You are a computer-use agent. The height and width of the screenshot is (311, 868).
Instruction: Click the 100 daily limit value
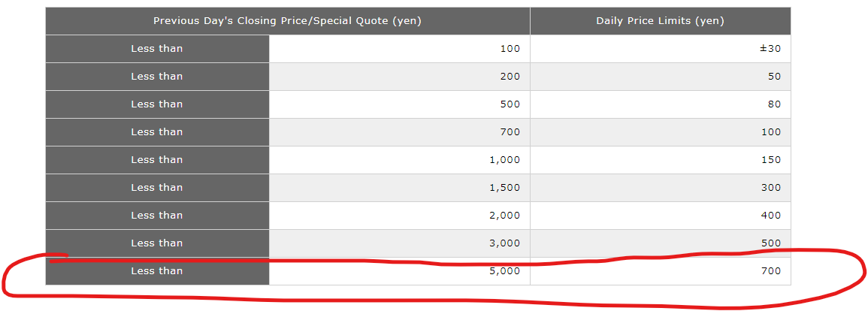[771, 132]
